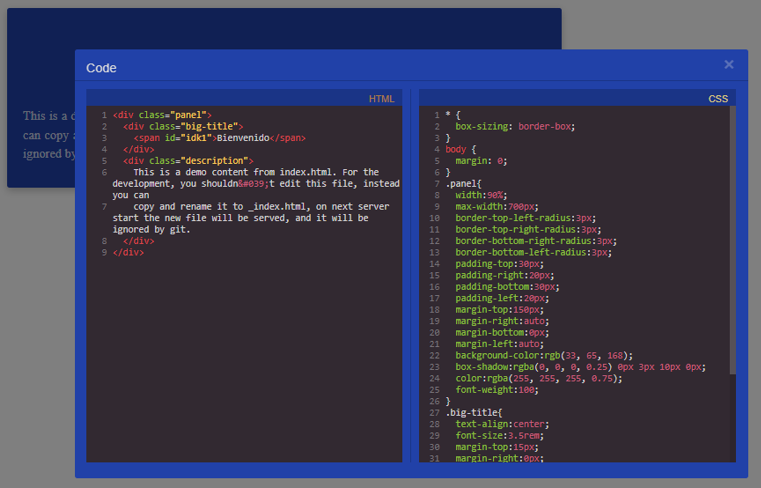The image size is (761, 488).
Task: Click the .panel selector in the CSS editor
Action: pyautogui.click(x=464, y=184)
